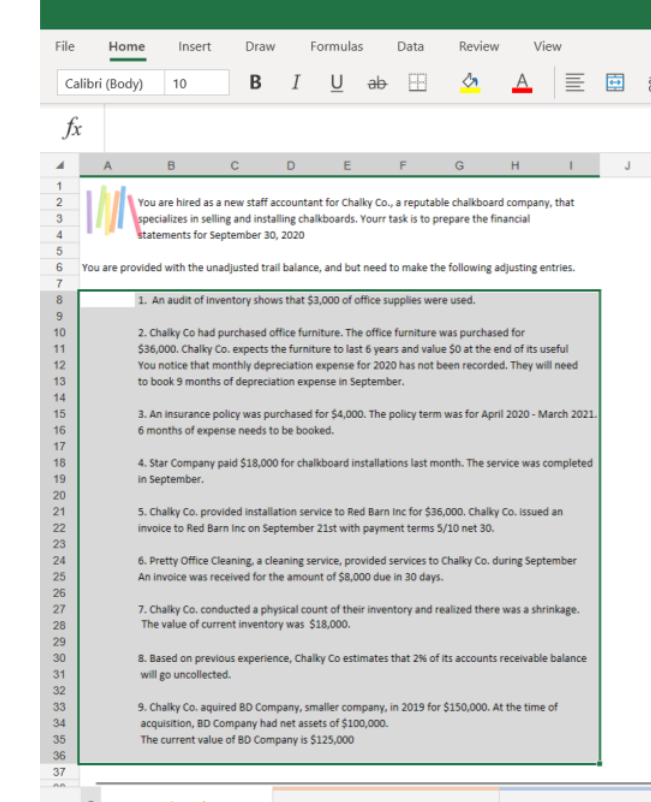Open the Data tab
The width and height of the screenshot is (651, 802).
[x=410, y=47]
